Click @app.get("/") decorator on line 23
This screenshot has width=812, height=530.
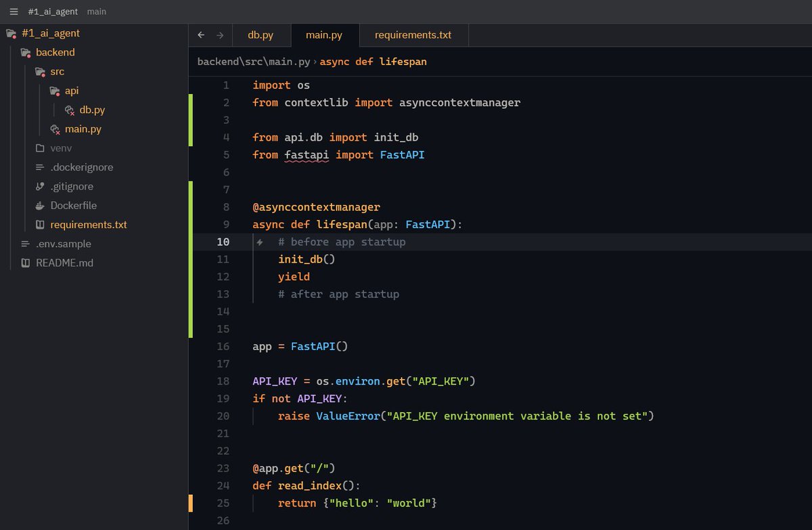pyautogui.click(x=294, y=468)
